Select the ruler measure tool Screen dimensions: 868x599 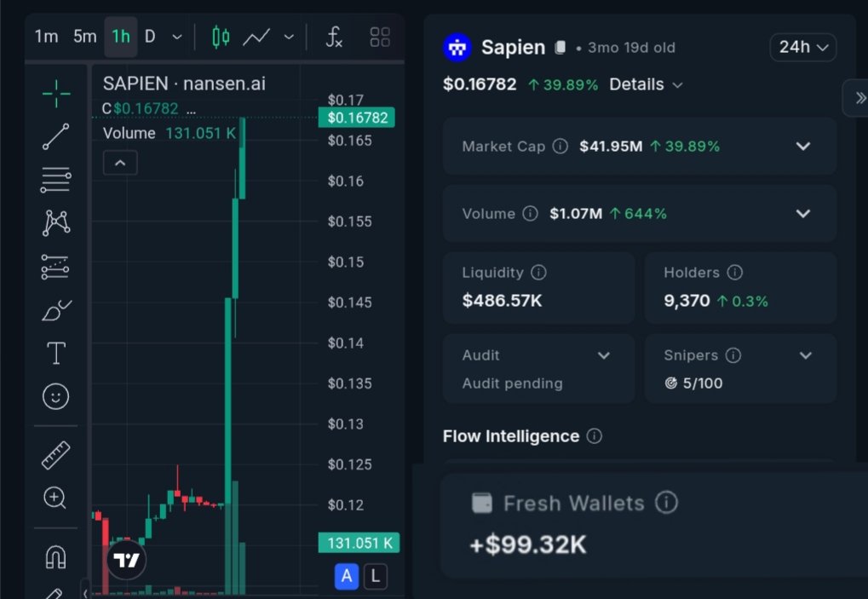pos(56,455)
